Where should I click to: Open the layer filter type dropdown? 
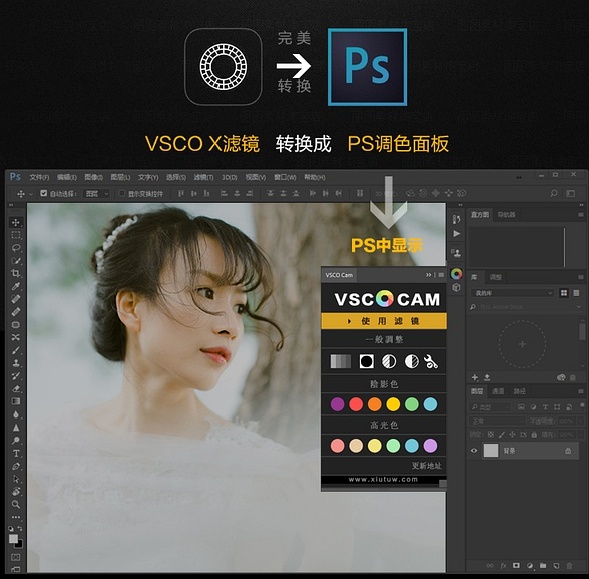(x=490, y=407)
